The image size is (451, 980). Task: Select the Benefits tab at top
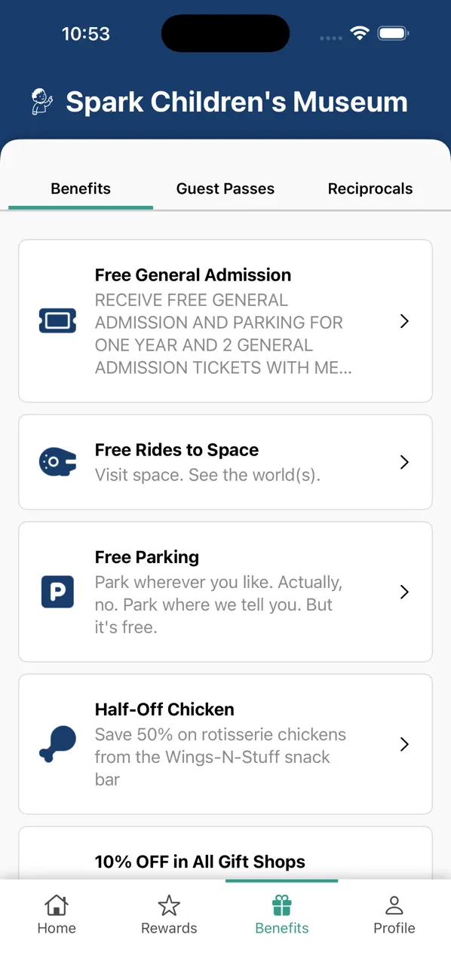tap(81, 188)
